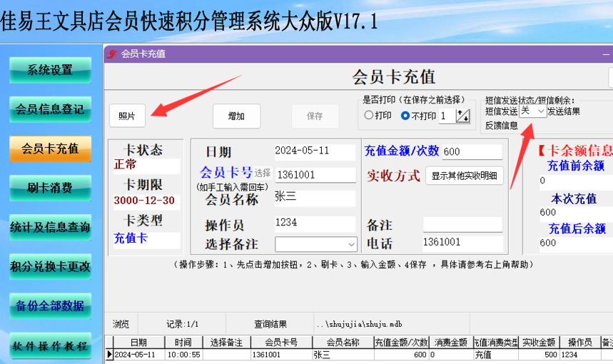Open 软件操作教程 from the sidebar

[50, 345]
